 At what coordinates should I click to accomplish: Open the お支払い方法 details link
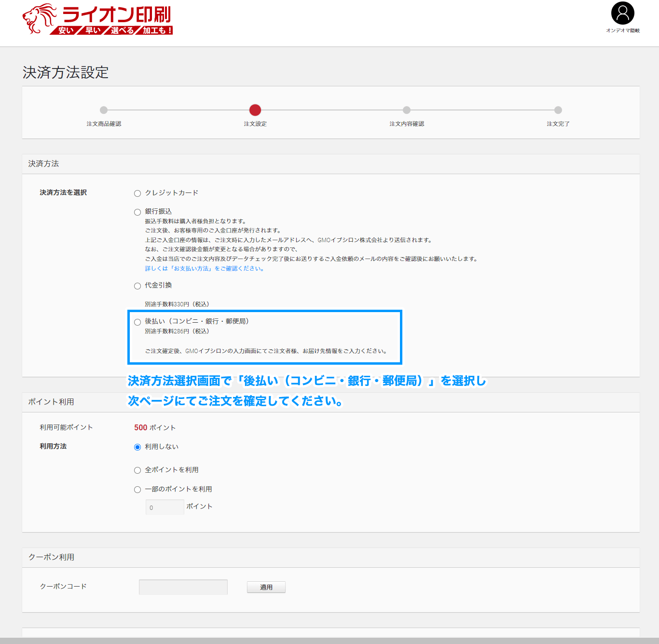(x=205, y=269)
